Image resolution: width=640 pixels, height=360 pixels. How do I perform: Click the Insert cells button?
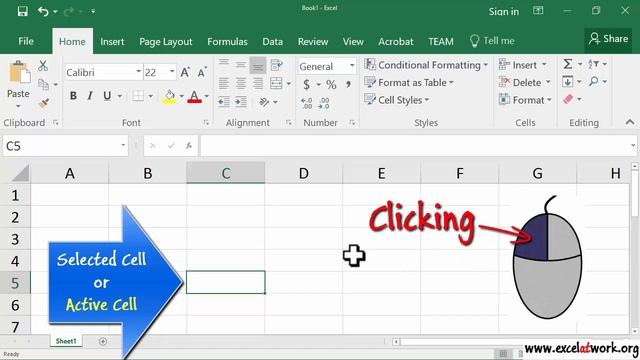click(x=522, y=64)
